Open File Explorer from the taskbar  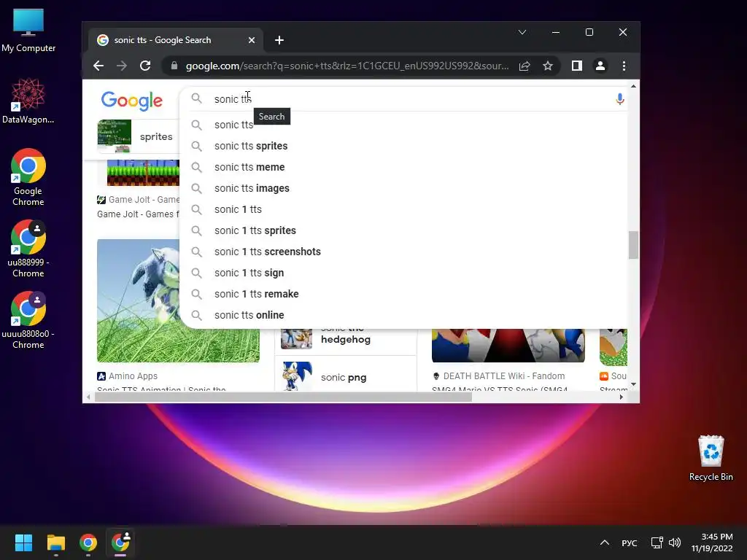point(55,542)
